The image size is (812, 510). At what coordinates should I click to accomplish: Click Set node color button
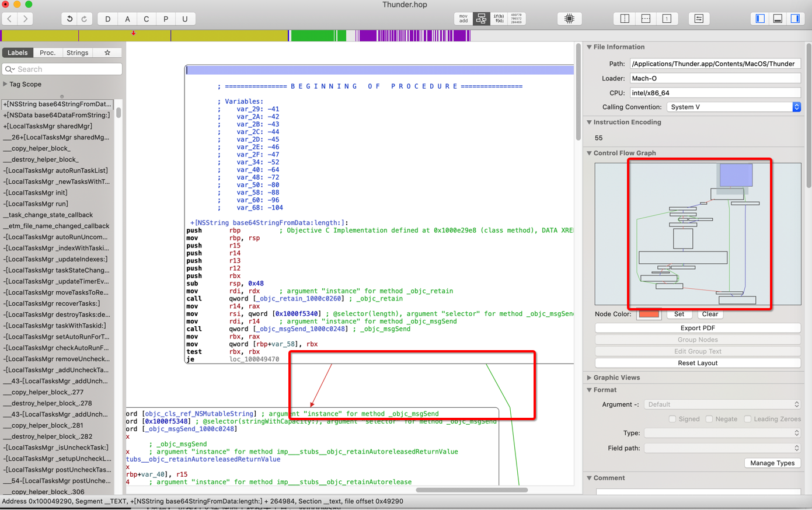point(679,314)
